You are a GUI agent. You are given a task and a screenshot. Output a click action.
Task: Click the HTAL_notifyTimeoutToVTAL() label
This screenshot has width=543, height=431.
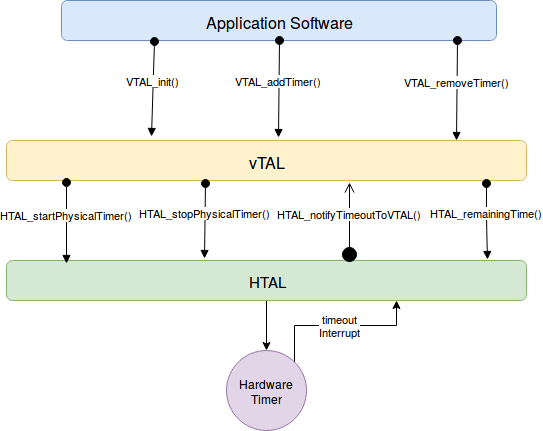[349, 216]
